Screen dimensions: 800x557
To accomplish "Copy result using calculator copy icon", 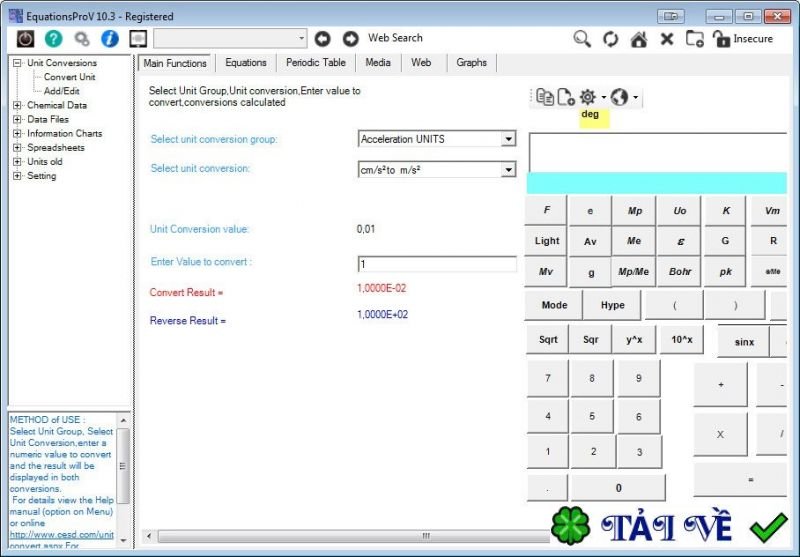I will coord(545,97).
